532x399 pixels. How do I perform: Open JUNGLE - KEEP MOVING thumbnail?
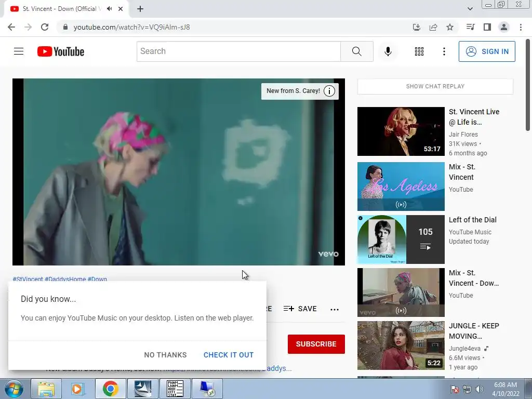[401, 345]
